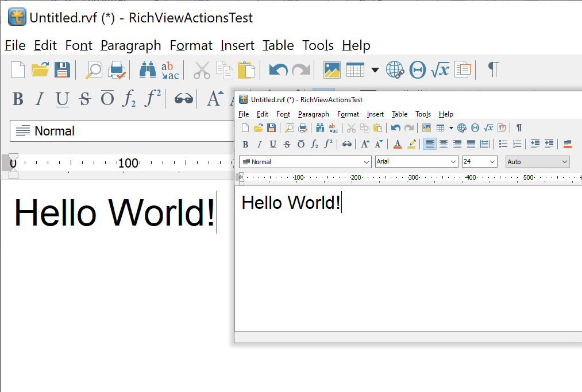Screen dimensions: 582x392
Task: Click the insert picture icon in the larger window
Action: click(332, 70)
